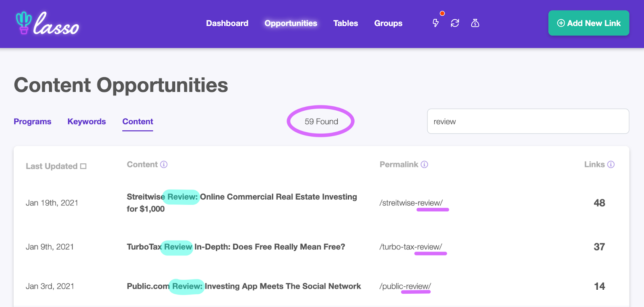Click the Last Updated column header
Screen dimensions: 644x307
tap(52, 166)
